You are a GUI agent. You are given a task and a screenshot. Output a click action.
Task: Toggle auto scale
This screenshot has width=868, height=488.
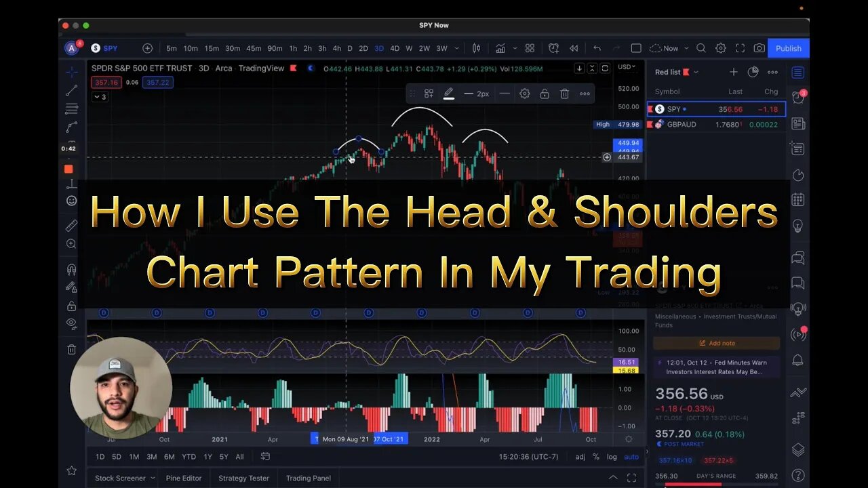pyautogui.click(x=631, y=457)
